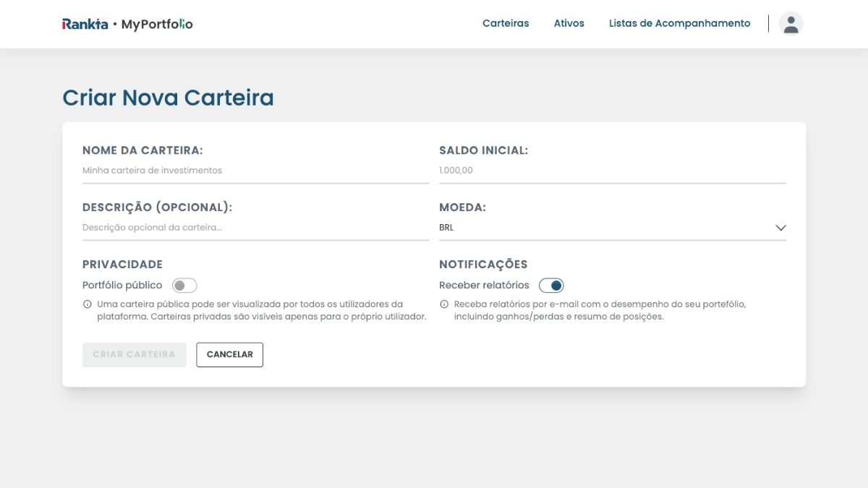Open the Ativos navigation link

coord(569,23)
